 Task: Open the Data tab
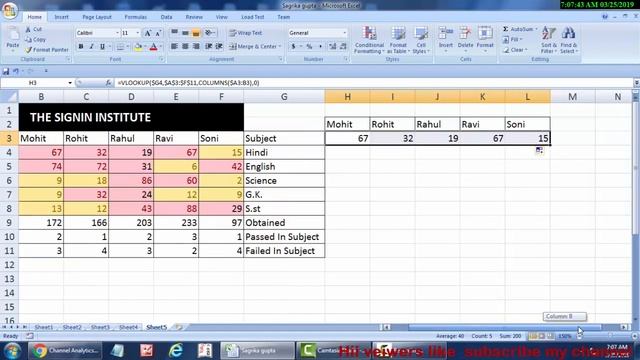(166, 17)
